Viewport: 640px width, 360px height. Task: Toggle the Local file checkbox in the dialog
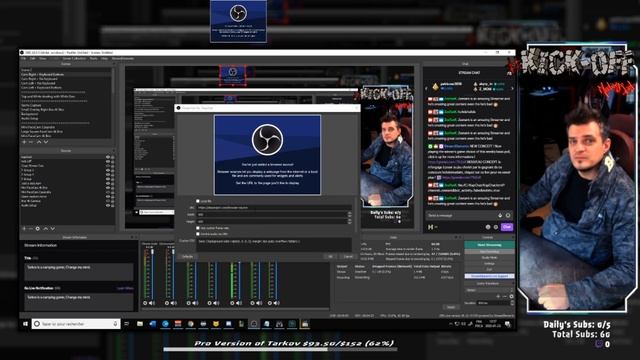pos(198,201)
